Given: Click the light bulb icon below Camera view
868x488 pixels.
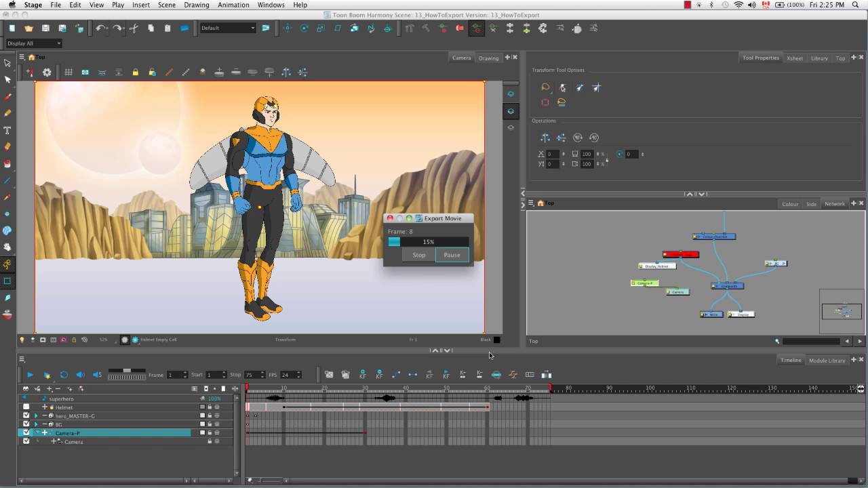Looking at the screenshot, I should [x=22, y=340].
